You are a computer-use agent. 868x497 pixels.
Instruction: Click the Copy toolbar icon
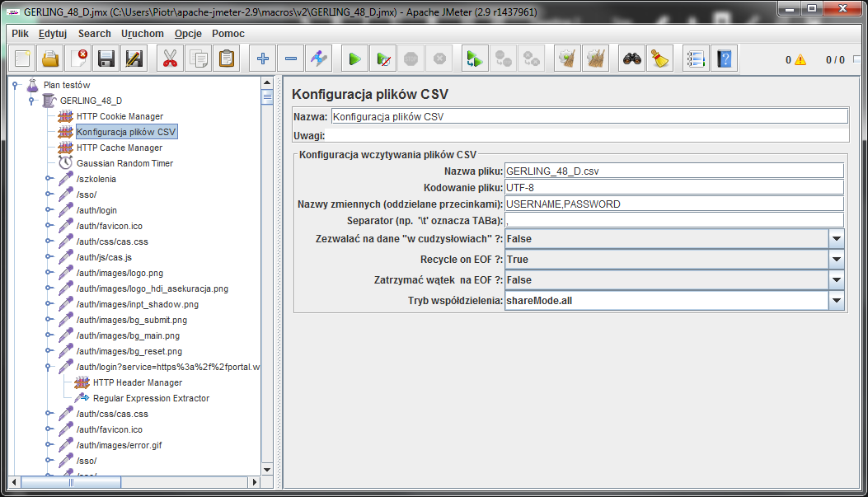pos(198,59)
